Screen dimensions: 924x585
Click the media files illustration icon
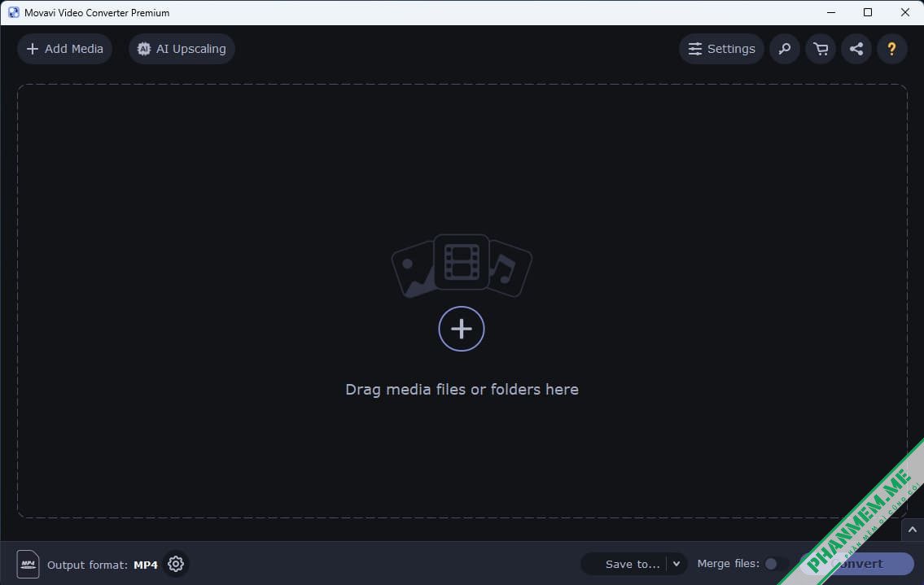pos(462,265)
